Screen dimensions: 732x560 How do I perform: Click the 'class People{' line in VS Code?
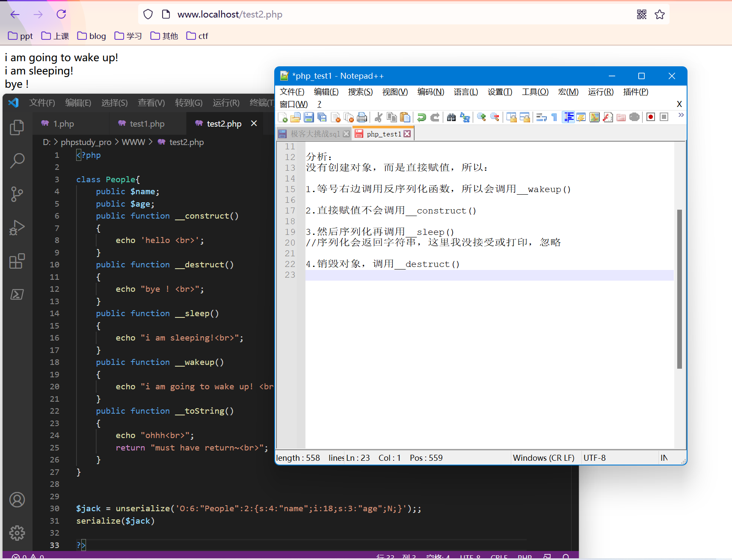(x=108, y=180)
